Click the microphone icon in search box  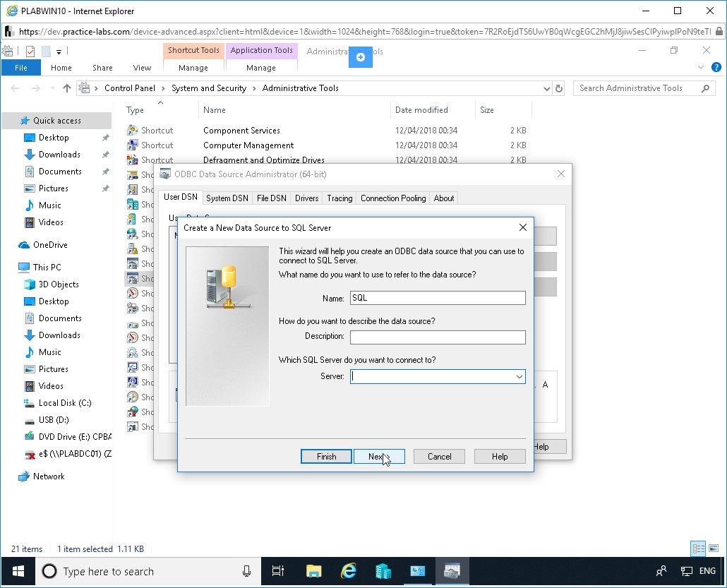click(246, 571)
